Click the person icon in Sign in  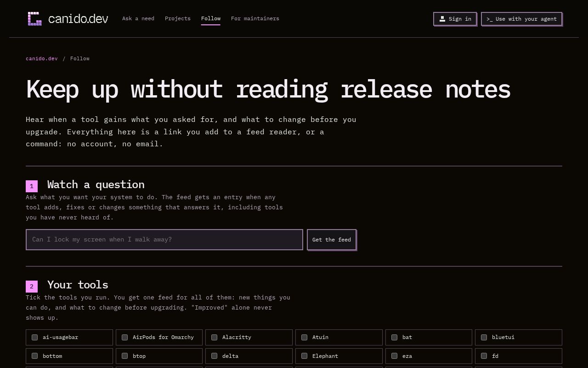(442, 19)
